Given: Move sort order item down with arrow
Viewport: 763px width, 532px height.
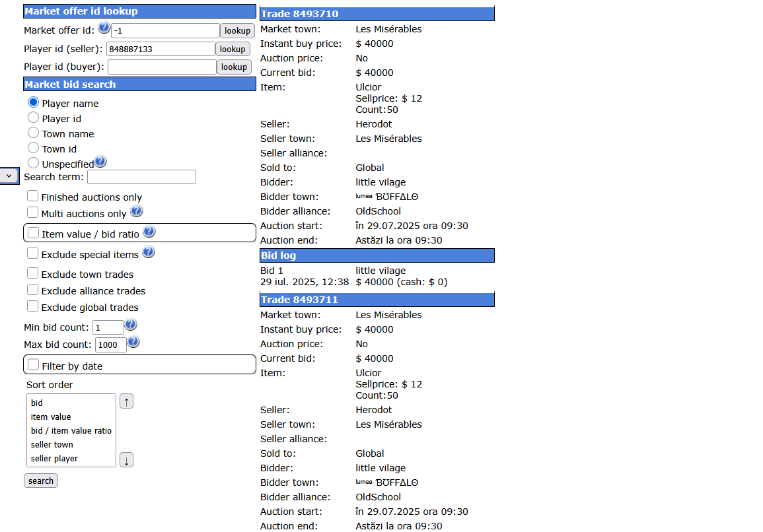Looking at the screenshot, I should [x=126, y=460].
